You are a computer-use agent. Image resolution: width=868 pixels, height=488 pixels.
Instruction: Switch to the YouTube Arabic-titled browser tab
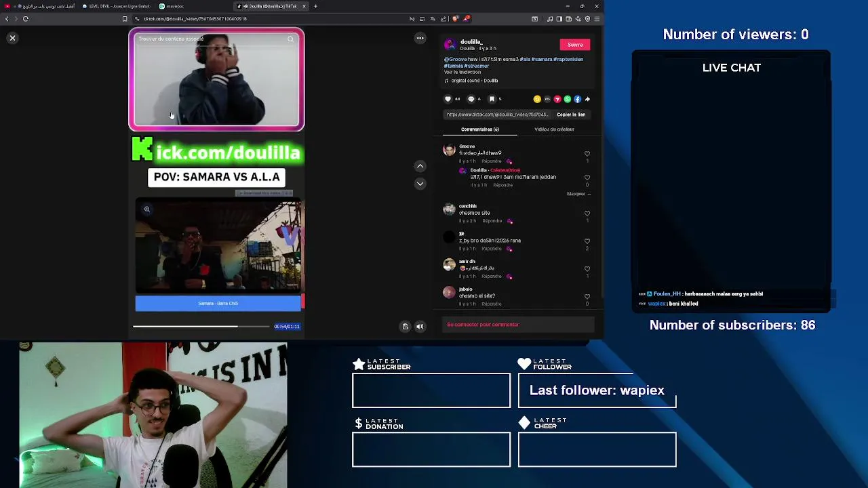pyautogui.click(x=39, y=6)
